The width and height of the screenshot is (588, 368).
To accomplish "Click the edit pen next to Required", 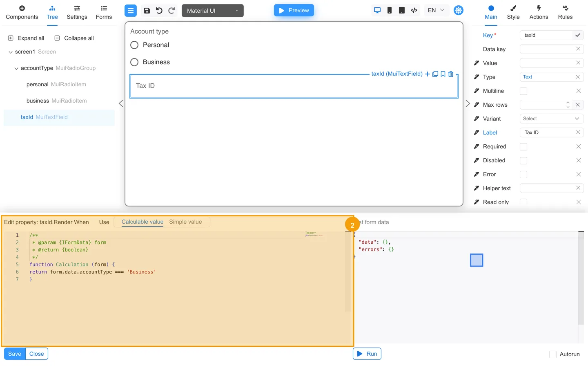I will pos(477,146).
